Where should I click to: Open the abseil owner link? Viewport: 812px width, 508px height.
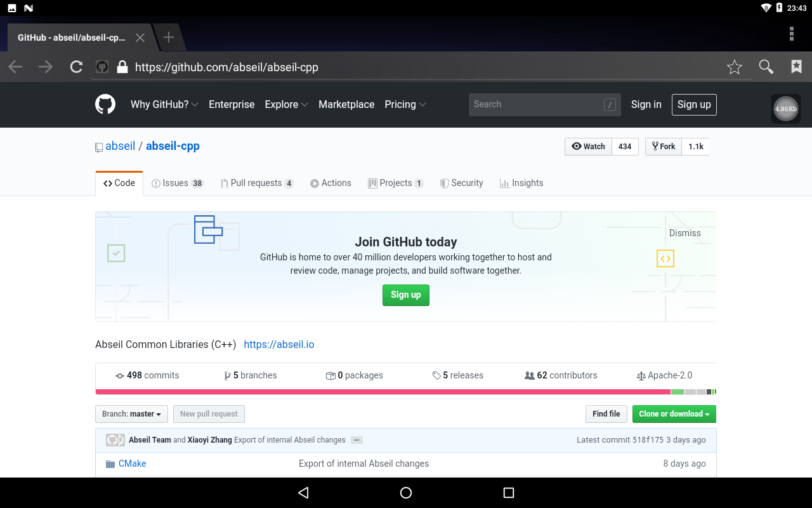120,146
